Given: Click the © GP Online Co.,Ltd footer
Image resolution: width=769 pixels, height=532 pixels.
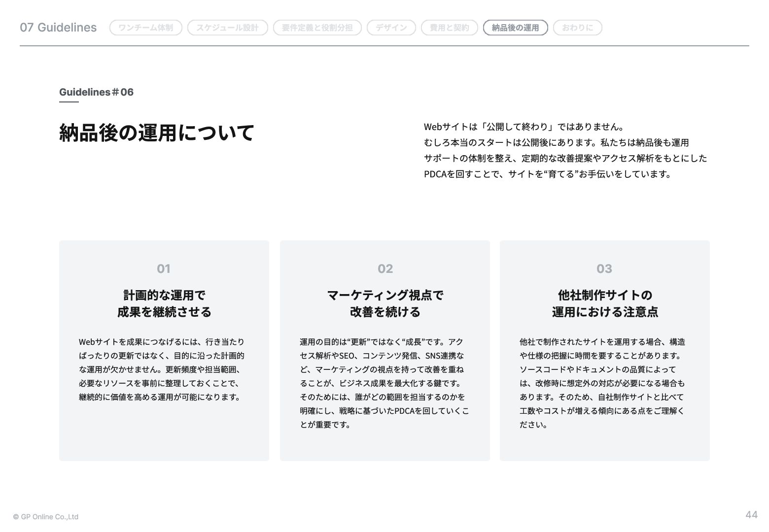Looking at the screenshot, I should point(46,517).
